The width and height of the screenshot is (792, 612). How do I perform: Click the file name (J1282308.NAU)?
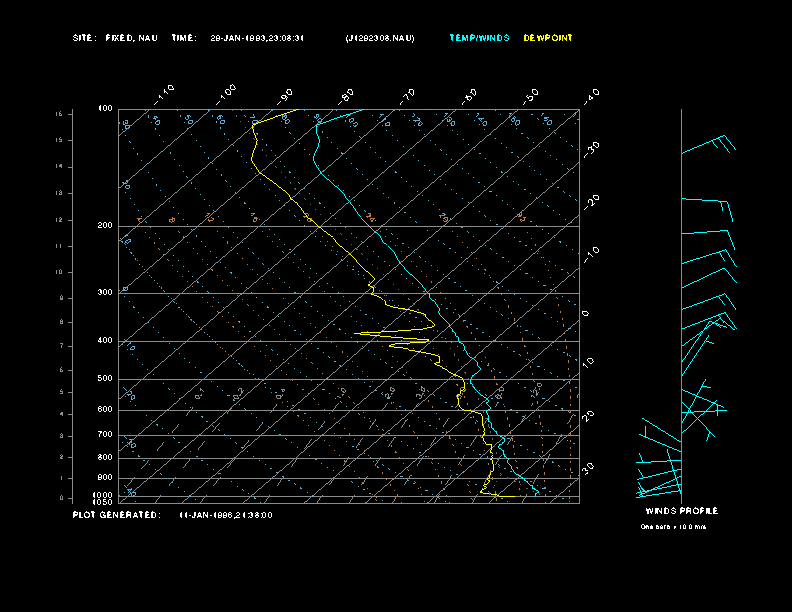[x=379, y=38]
